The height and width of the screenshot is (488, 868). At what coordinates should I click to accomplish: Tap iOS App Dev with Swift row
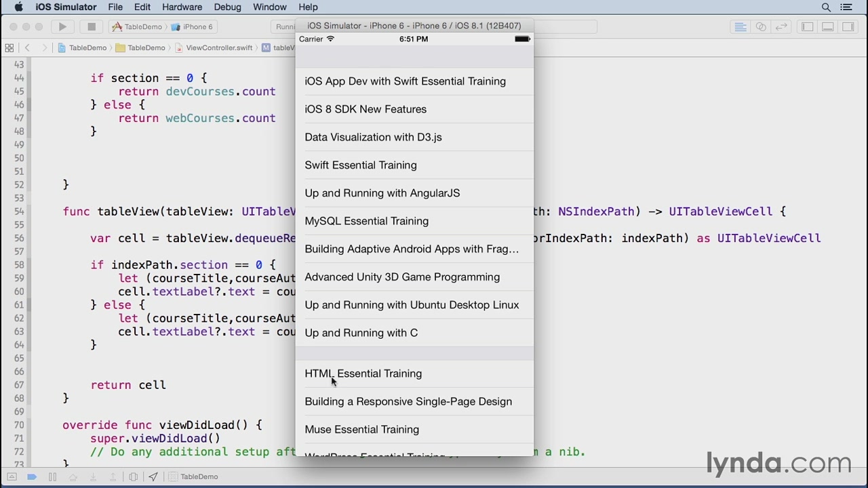(414, 81)
